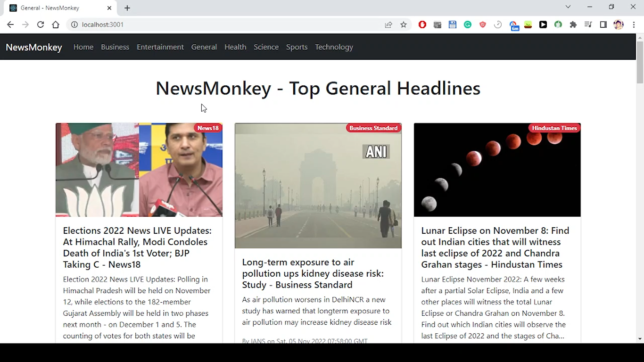Click the Election 2022 polling description text

pyautogui.click(x=137, y=307)
